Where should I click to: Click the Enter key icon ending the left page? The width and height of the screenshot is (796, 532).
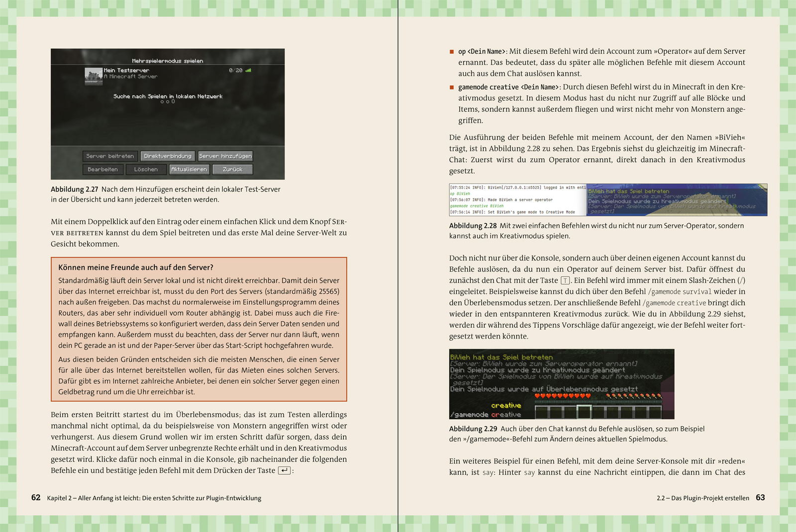pos(284,470)
